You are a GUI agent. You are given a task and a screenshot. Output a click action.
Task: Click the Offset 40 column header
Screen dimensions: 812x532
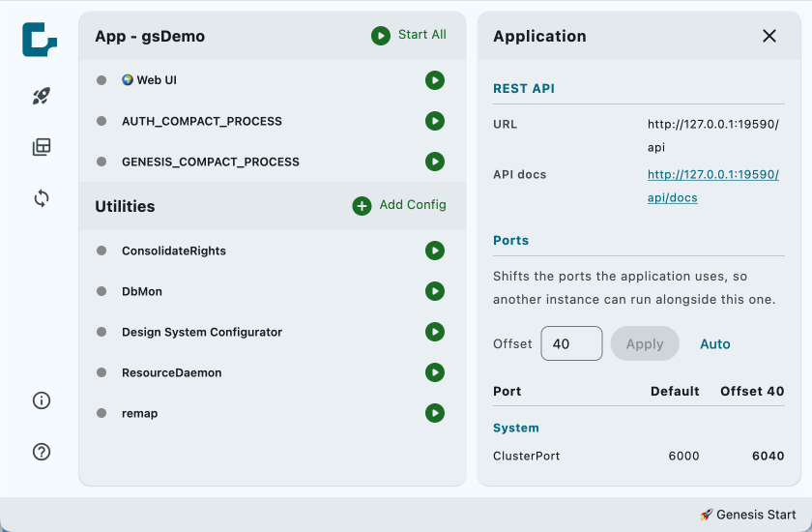tap(752, 391)
